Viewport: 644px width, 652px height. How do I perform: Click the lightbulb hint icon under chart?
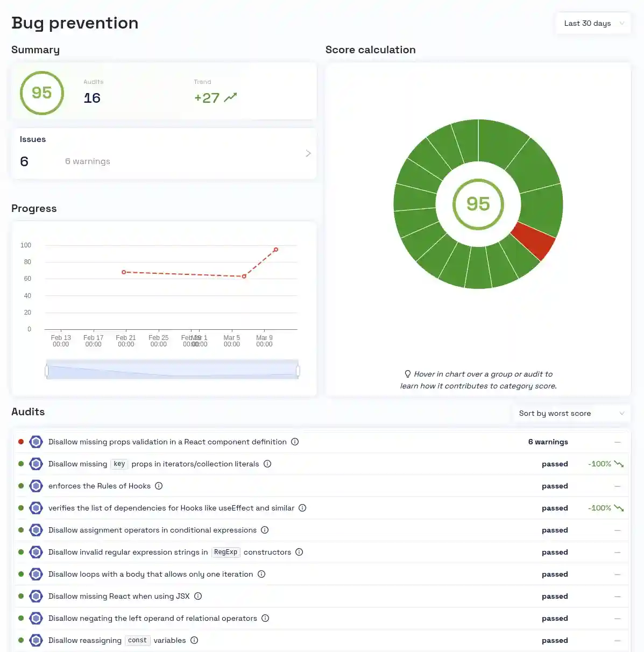(x=408, y=374)
